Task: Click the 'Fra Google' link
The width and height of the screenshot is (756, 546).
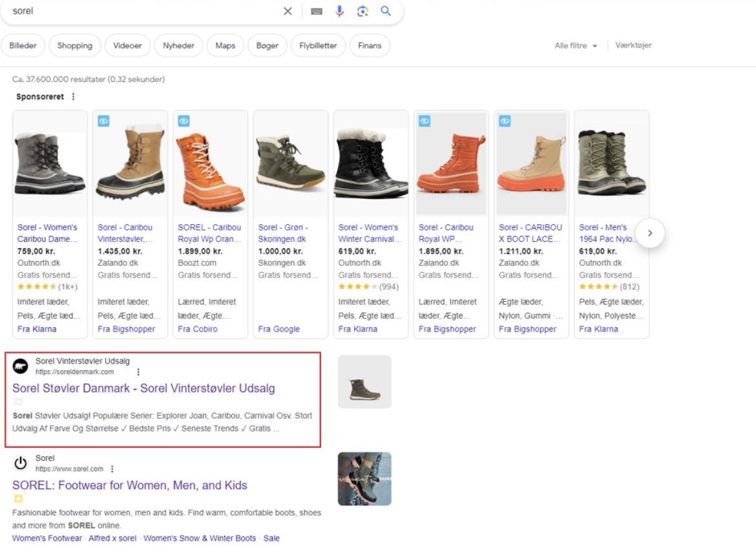Action: 278,329
